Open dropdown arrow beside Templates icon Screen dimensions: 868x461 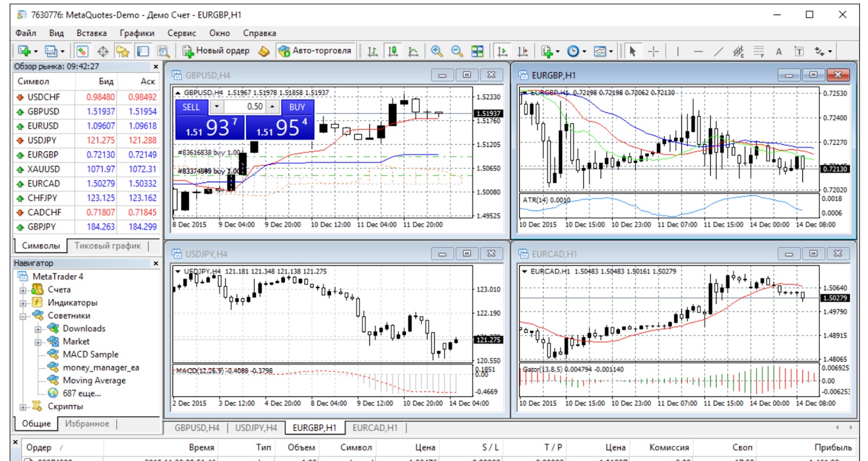click(611, 52)
